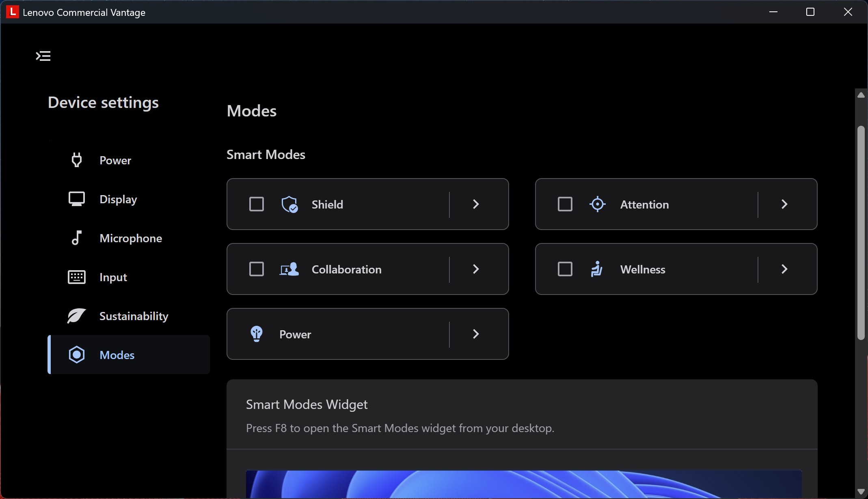Tick the Collaboration mode checkbox
868x499 pixels.
(256, 269)
